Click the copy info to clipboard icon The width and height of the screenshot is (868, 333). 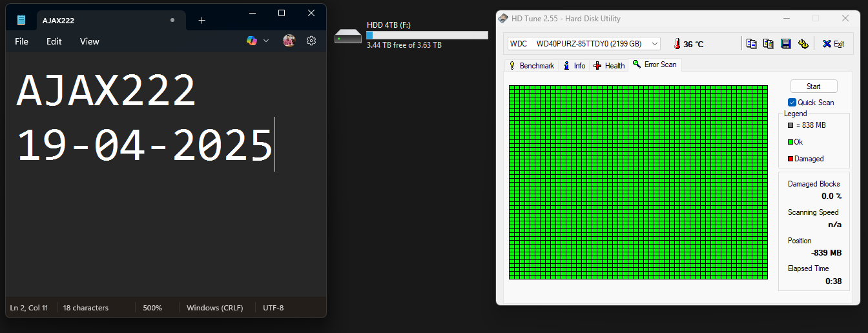pos(751,44)
